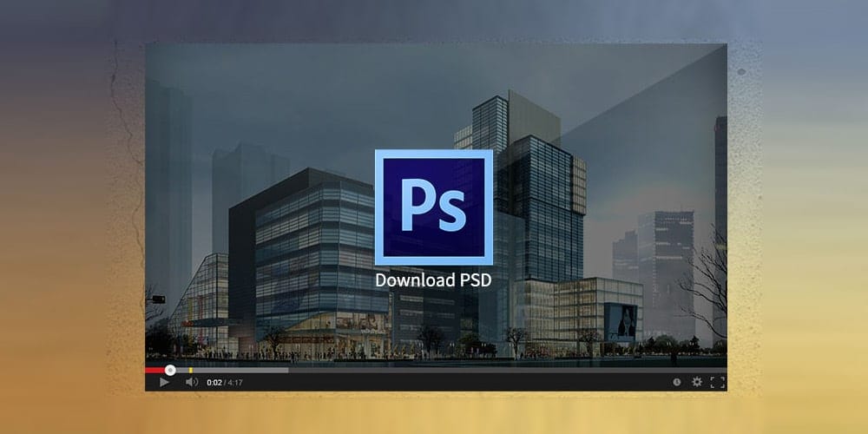
Task: Click the Photoshop Ps logo
Action: (x=434, y=207)
